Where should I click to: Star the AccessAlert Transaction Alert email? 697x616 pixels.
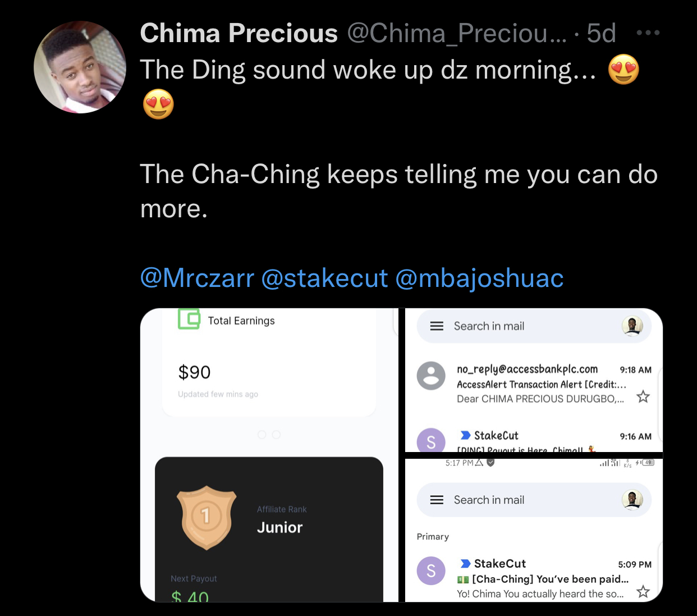[x=643, y=397]
